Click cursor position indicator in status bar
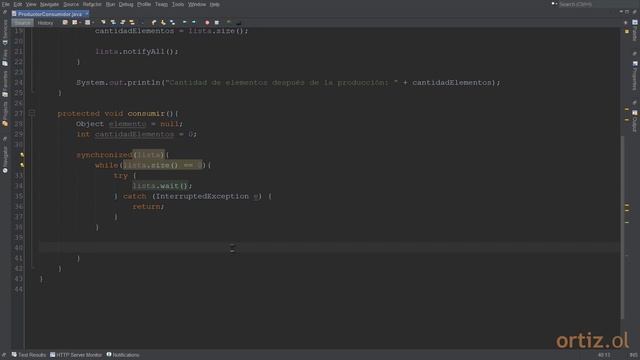Screen dimensions: 640x360 (604, 355)
